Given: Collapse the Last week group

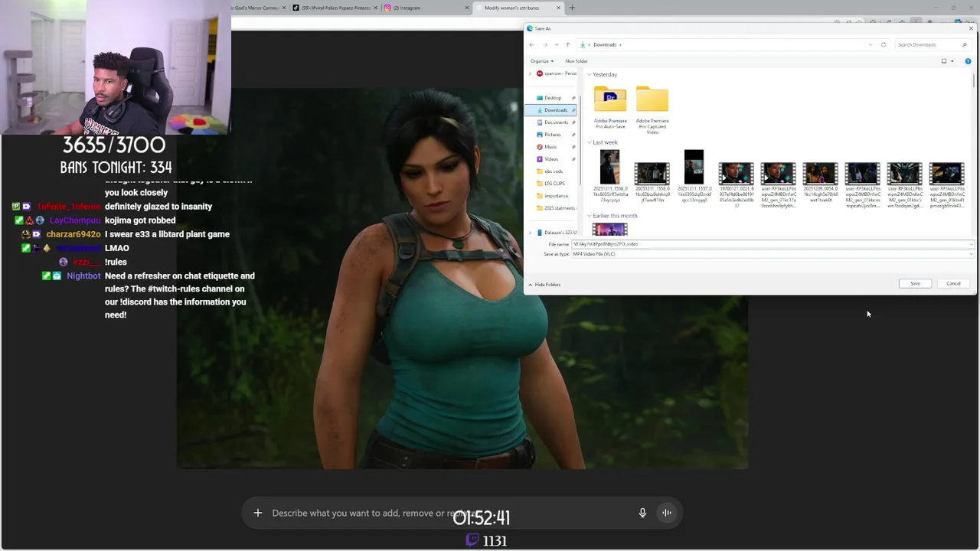Looking at the screenshot, I should coord(589,142).
